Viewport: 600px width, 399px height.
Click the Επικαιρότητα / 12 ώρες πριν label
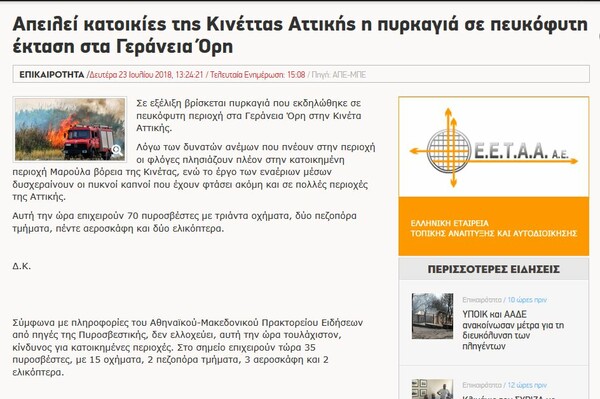[504, 385]
